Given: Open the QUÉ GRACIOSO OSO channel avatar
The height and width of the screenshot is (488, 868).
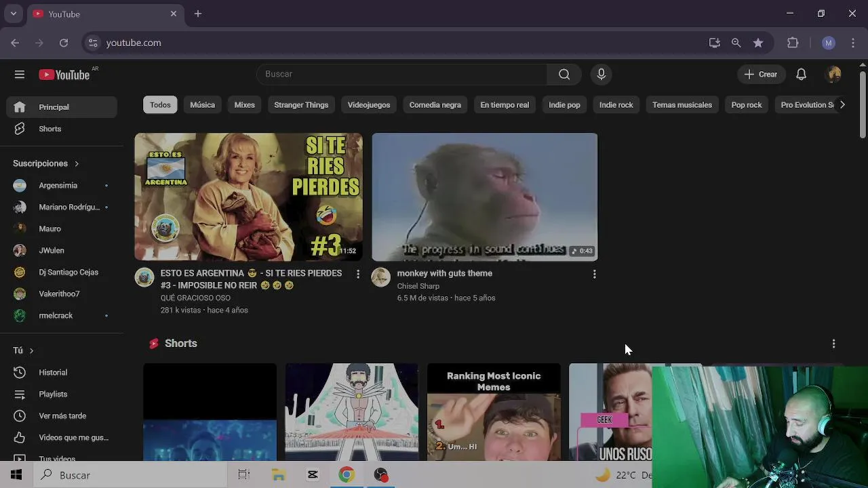Looking at the screenshot, I should pos(144,277).
